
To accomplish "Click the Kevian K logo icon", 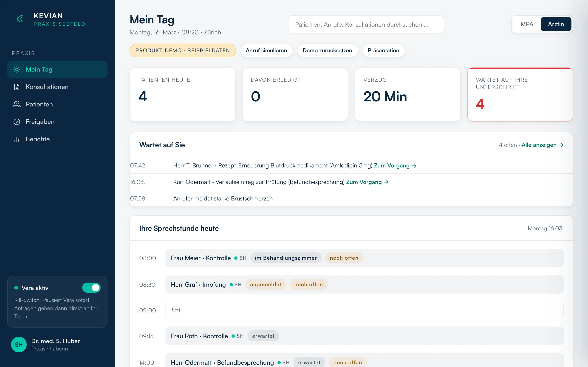I will [x=20, y=19].
